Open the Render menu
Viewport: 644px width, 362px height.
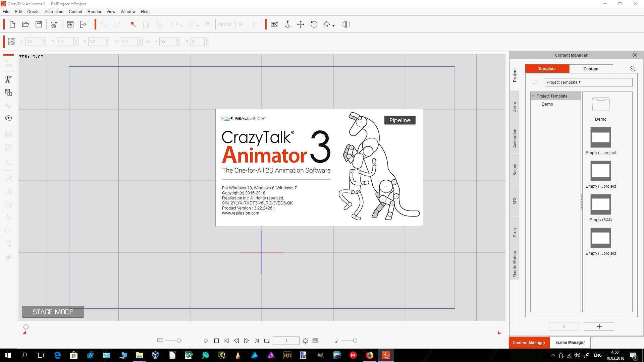pyautogui.click(x=94, y=11)
